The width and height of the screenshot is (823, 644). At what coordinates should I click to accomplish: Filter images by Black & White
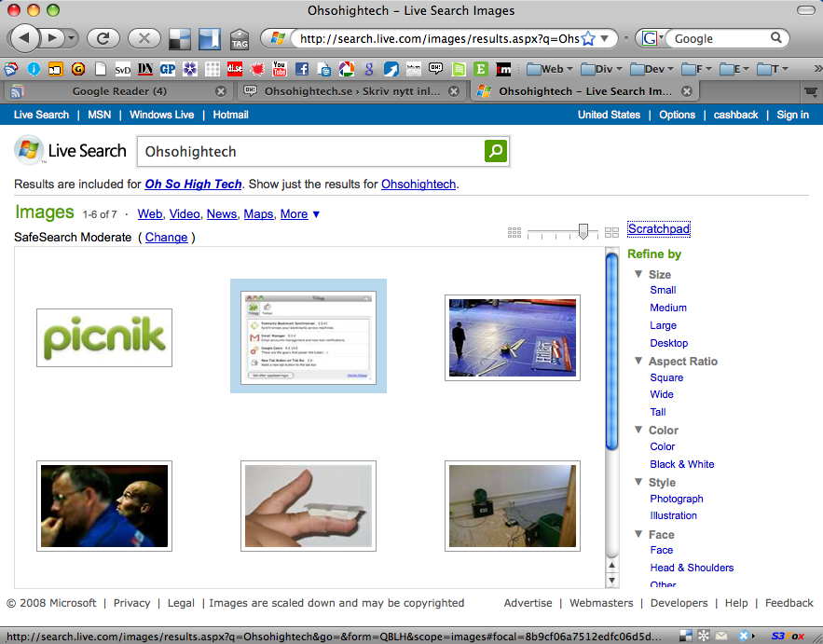(x=682, y=464)
